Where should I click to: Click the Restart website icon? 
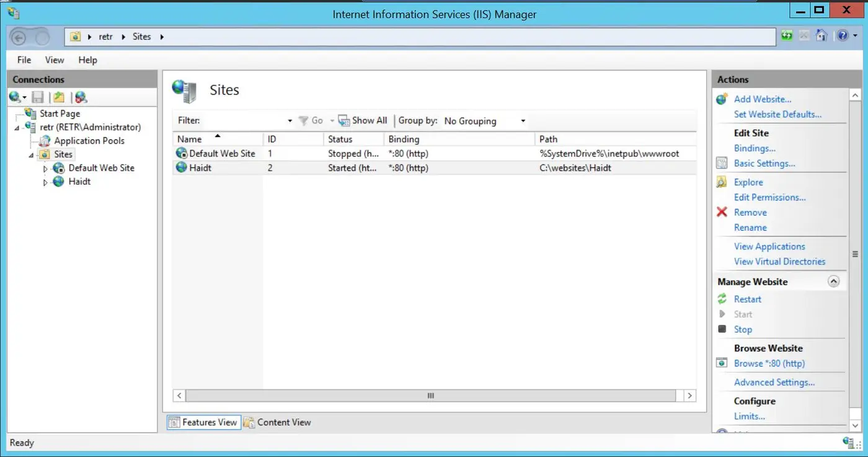[x=722, y=299]
